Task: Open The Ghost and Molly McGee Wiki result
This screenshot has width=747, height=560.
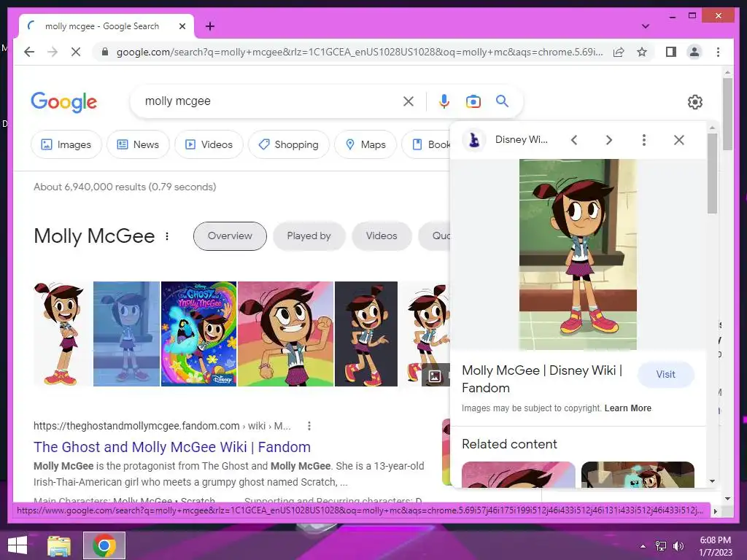Action: click(172, 447)
